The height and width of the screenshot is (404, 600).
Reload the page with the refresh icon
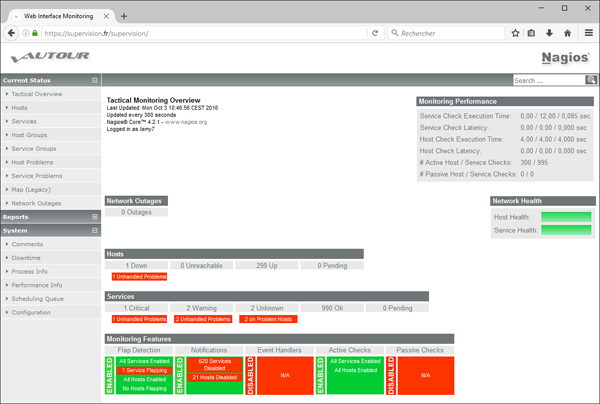(x=375, y=33)
